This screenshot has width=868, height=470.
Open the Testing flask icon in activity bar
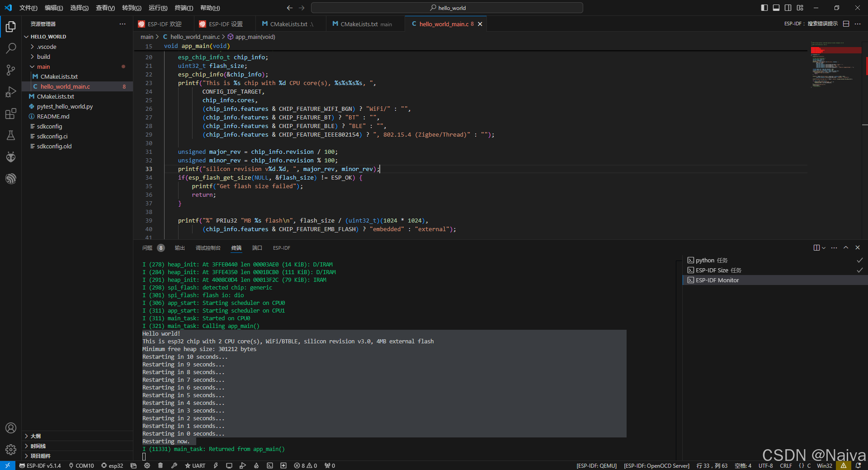[10, 135]
